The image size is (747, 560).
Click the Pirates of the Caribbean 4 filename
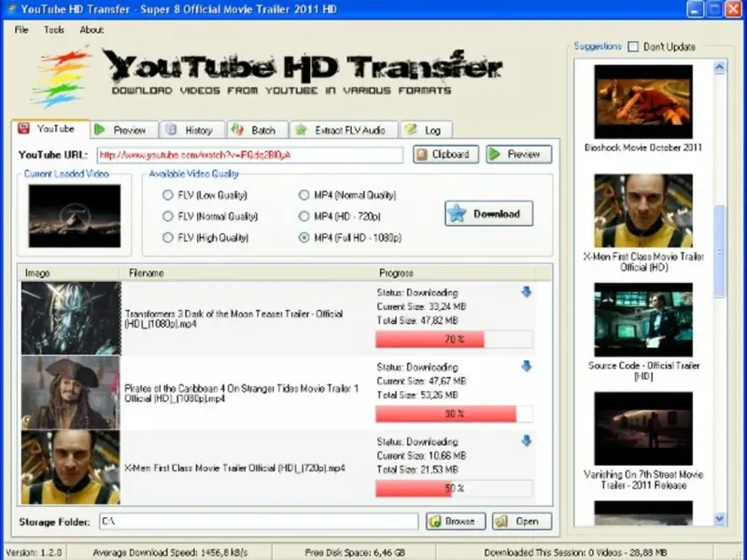[241, 393]
